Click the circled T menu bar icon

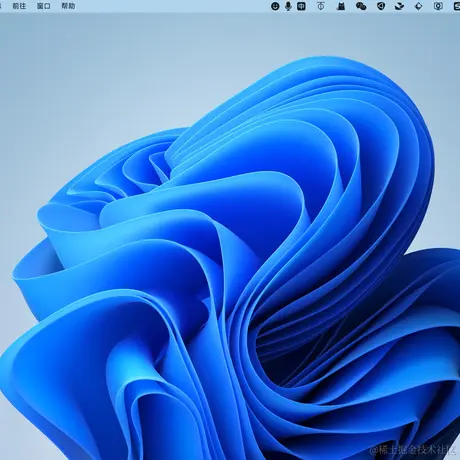(x=321, y=6)
